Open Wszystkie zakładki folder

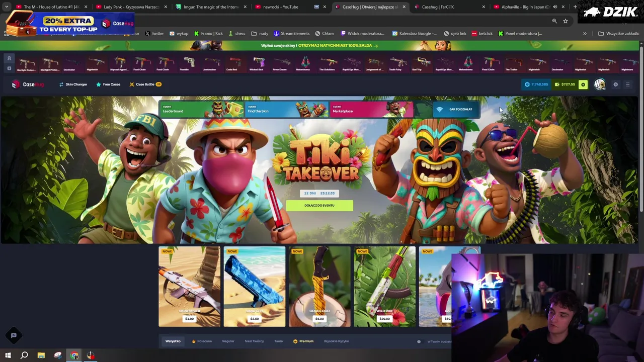click(x=618, y=34)
